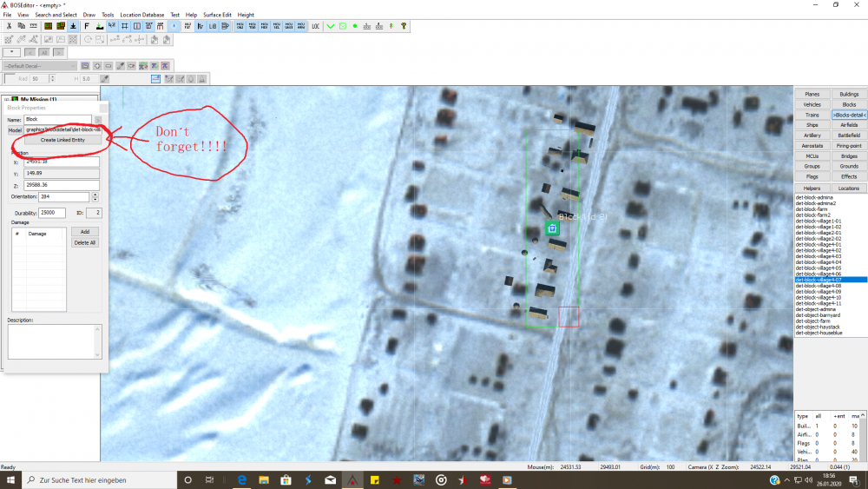Open the Search and Select menu
Viewport: 868px width, 489px height.
[x=56, y=15]
